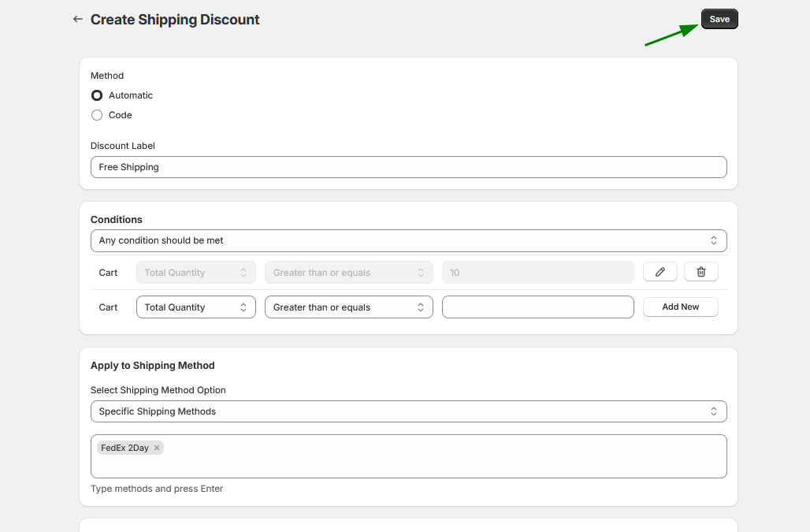Open the 'Any condition should be met' dropdown
This screenshot has height=532, width=810.
(x=408, y=240)
